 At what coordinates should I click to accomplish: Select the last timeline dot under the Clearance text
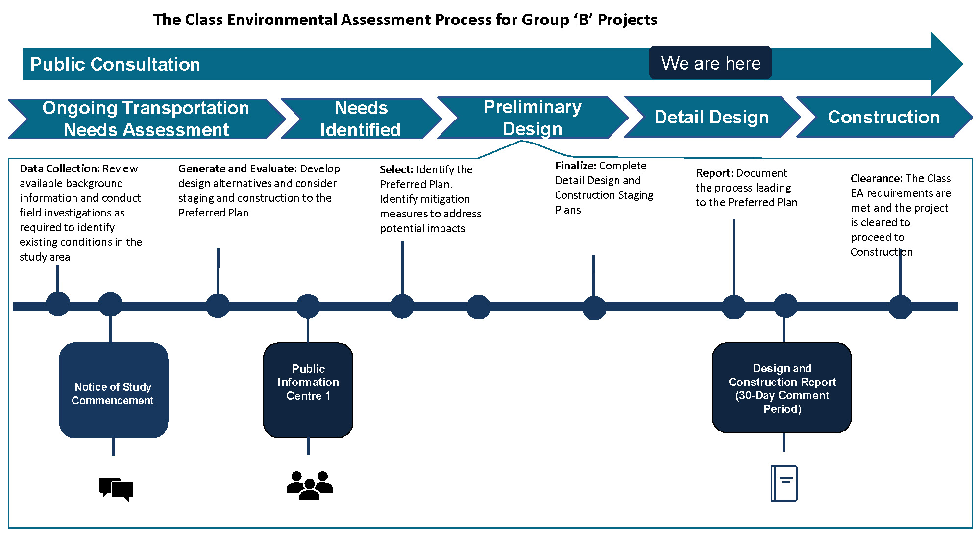click(900, 305)
